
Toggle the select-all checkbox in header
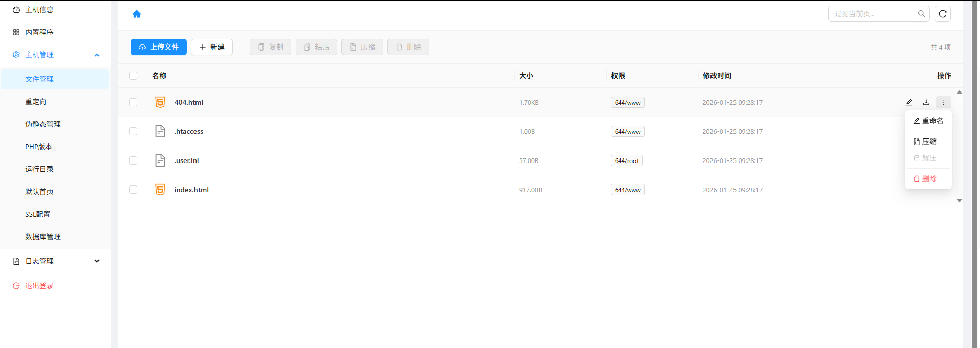pyautogui.click(x=133, y=76)
